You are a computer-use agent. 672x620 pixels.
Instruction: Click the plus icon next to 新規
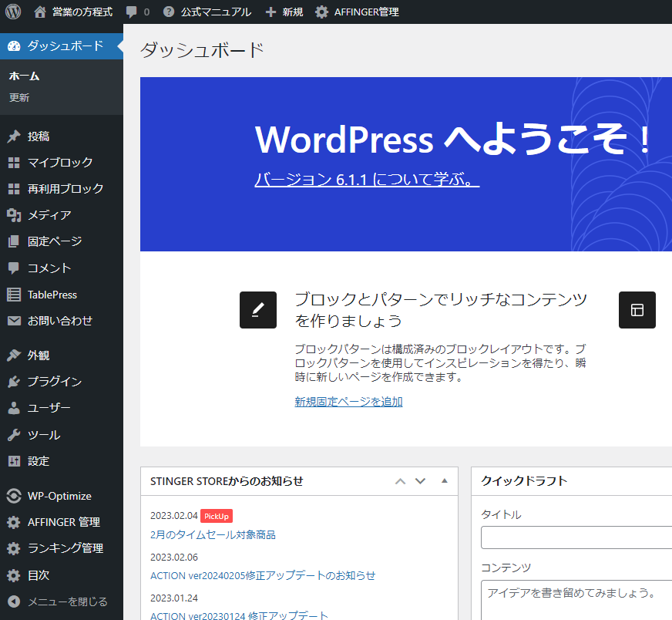[270, 12]
